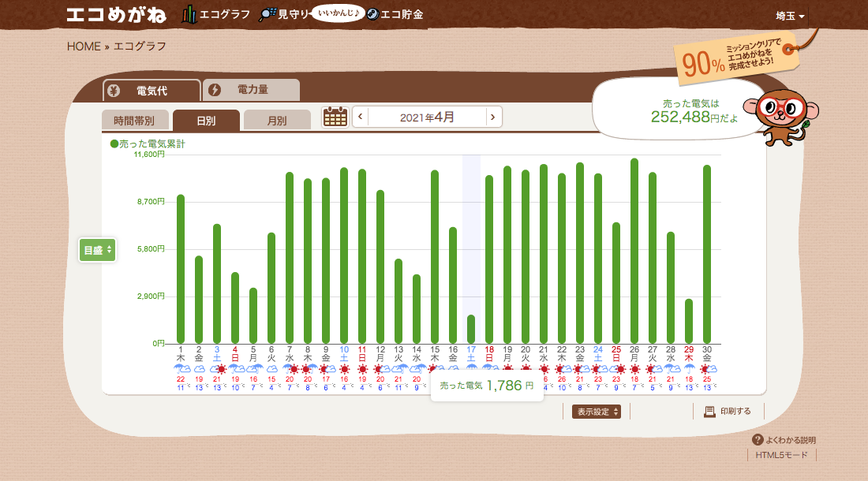Click the bar for April 5
The height and width of the screenshot is (481, 868).
pos(253,315)
